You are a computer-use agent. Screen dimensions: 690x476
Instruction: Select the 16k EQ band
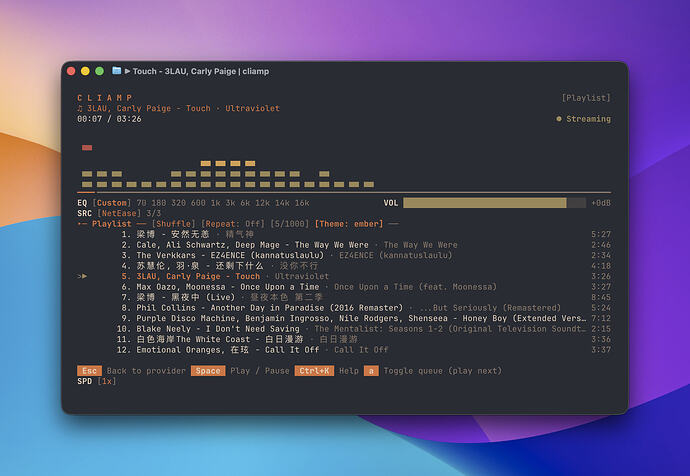point(302,203)
